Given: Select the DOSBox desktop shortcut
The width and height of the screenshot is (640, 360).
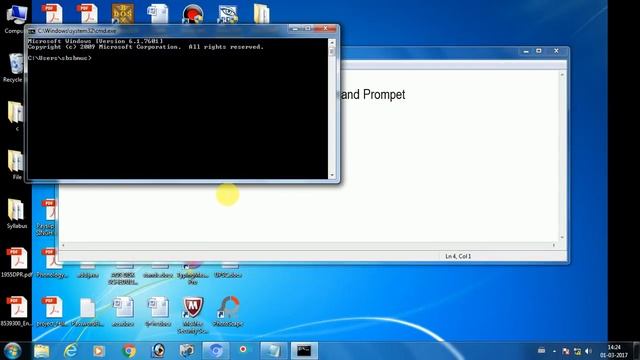Looking at the screenshot, I should (122, 14).
